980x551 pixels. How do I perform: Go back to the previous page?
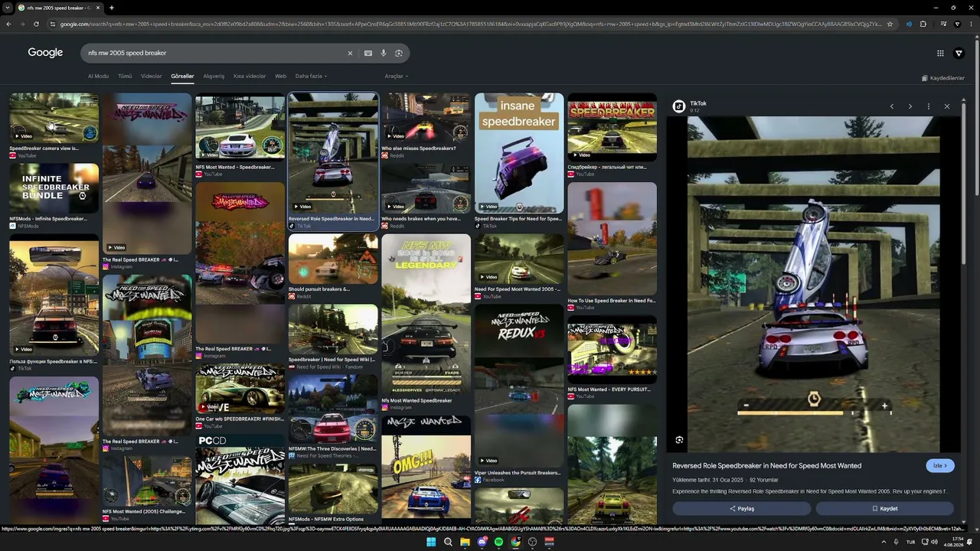(8, 24)
